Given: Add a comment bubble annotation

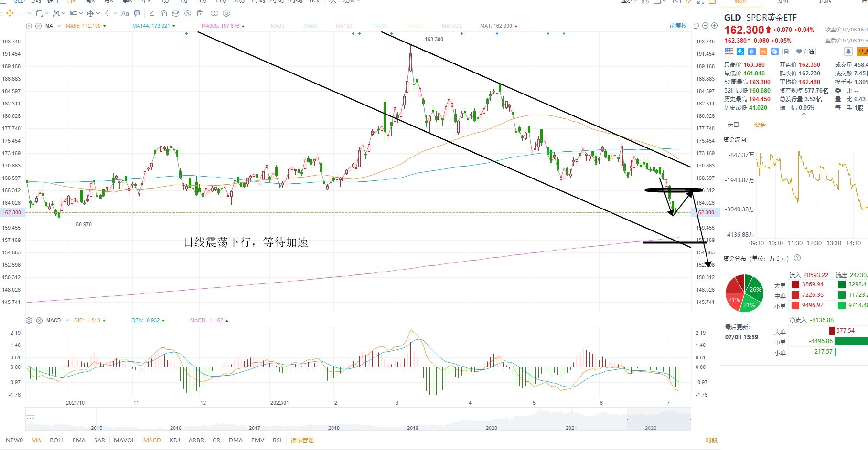Looking at the screenshot, I should [x=137, y=13].
